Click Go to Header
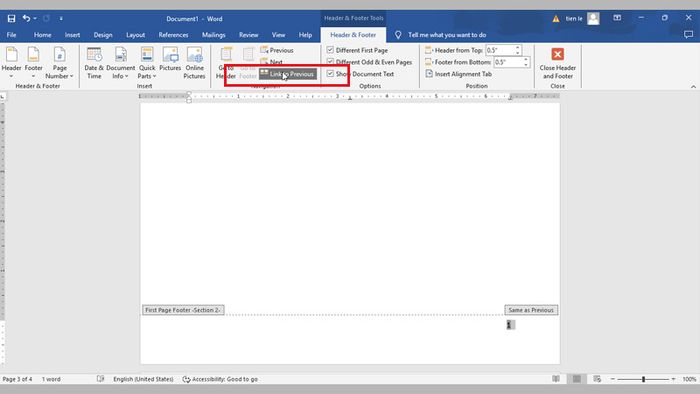Screen dimensions: 700x394 pyautogui.click(x=226, y=62)
